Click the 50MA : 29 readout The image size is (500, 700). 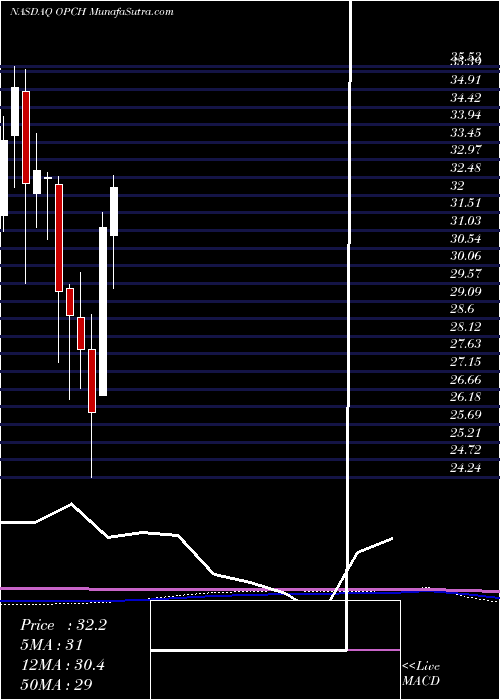(x=56, y=684)
